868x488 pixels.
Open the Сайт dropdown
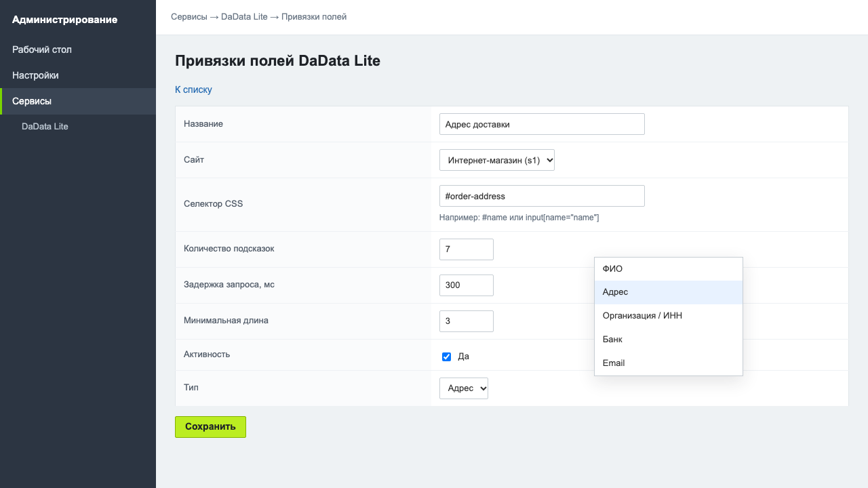click(497, 160)
